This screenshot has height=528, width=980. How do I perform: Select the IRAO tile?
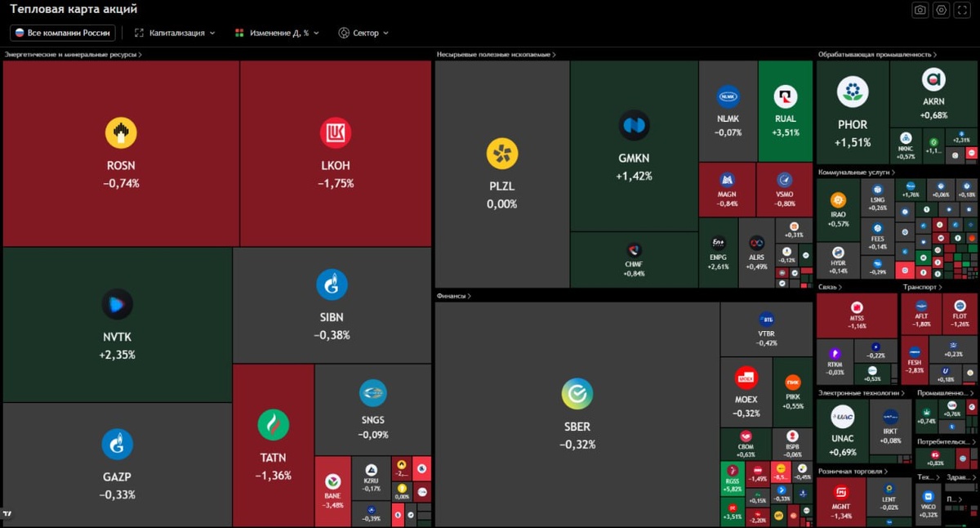tap(838, 210)
